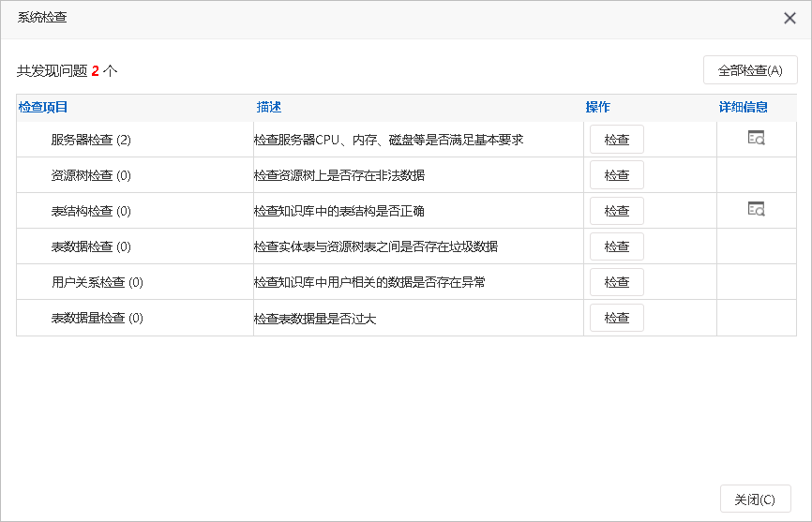Open detail info for 服务器检查 row
The width and height of the screenshot is (812, 522).
[x=756, y=138]
